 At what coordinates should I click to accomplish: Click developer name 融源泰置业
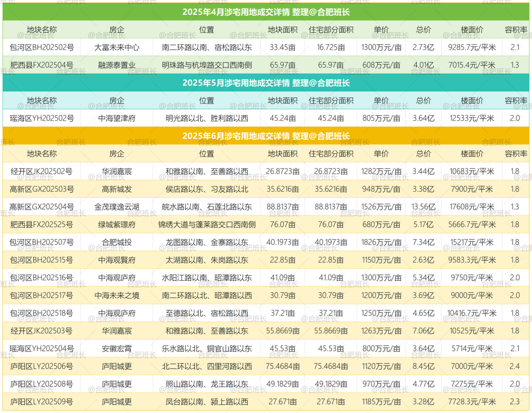[x=117, y=65]
